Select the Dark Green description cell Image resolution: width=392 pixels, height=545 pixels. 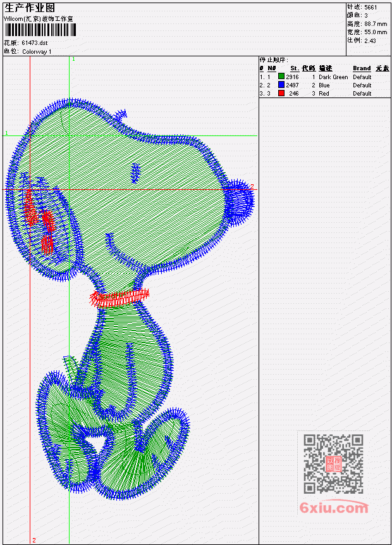tap(333, 77)
